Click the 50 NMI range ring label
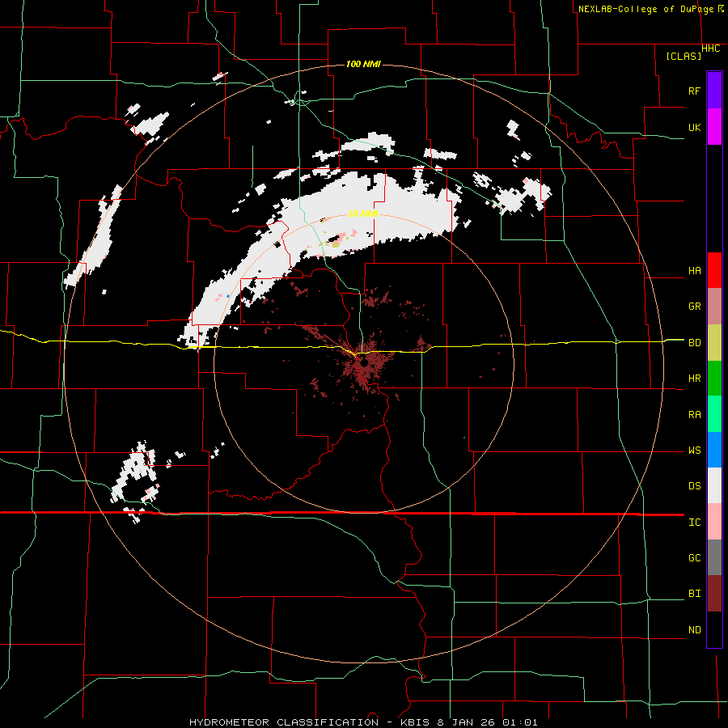The height and width of the screenshot is (728, 728). point(363,214)
